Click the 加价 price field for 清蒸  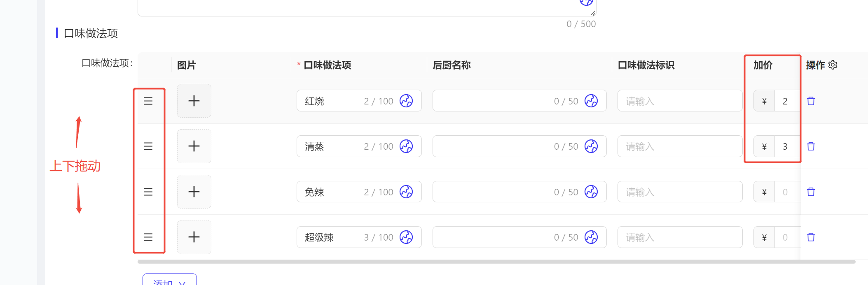(787, 146)
